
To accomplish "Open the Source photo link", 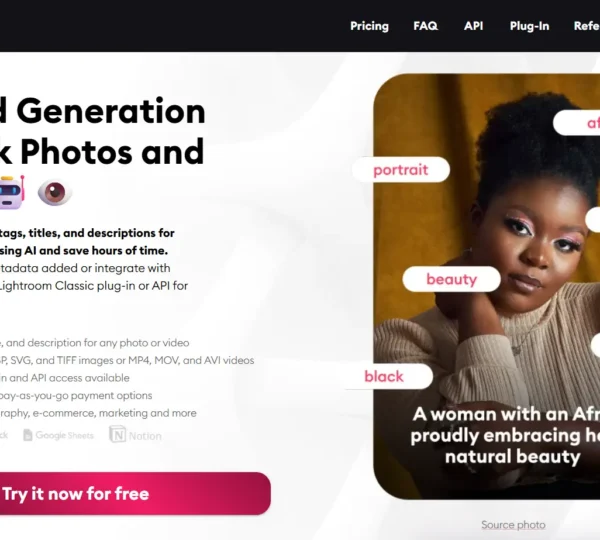I will pyautogui.click(x=513, y=525).
